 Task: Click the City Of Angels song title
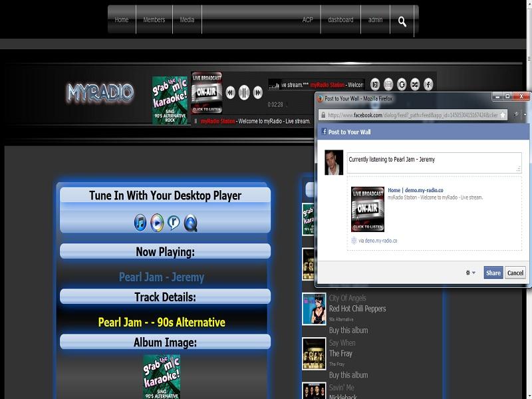tap(347, 298)
